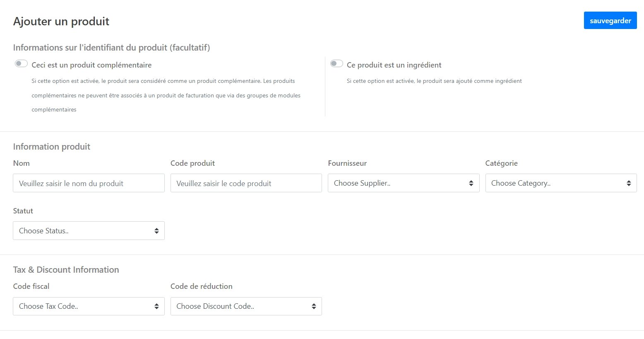The width and height of the screenshot is (644, 339).
Task: Click the Statut field label
Action: point(23,211)
